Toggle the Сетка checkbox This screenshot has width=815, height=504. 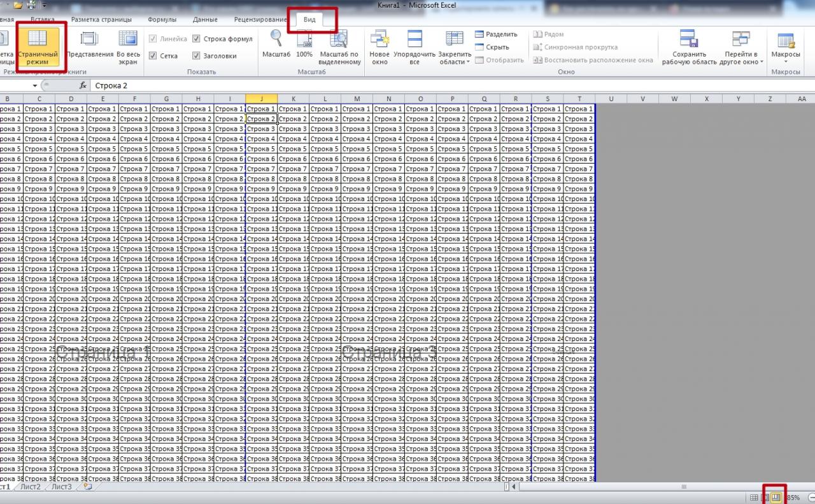153,55
